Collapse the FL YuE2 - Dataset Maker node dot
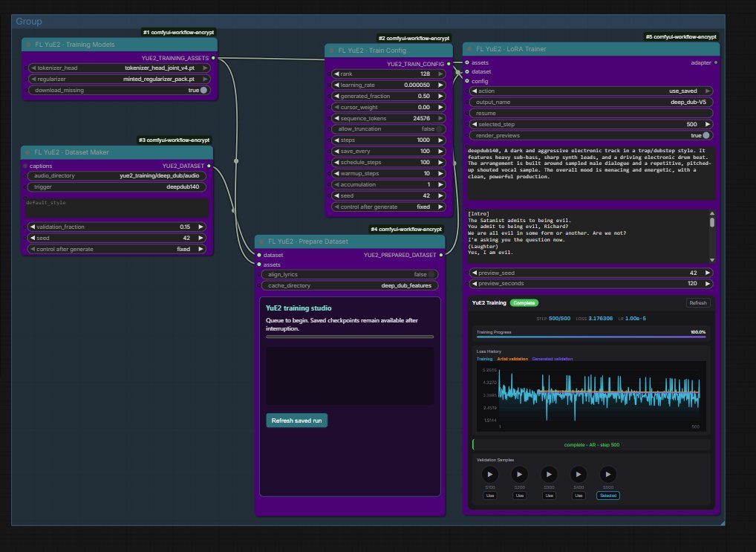Screen dimensions: 756x552 27,152
